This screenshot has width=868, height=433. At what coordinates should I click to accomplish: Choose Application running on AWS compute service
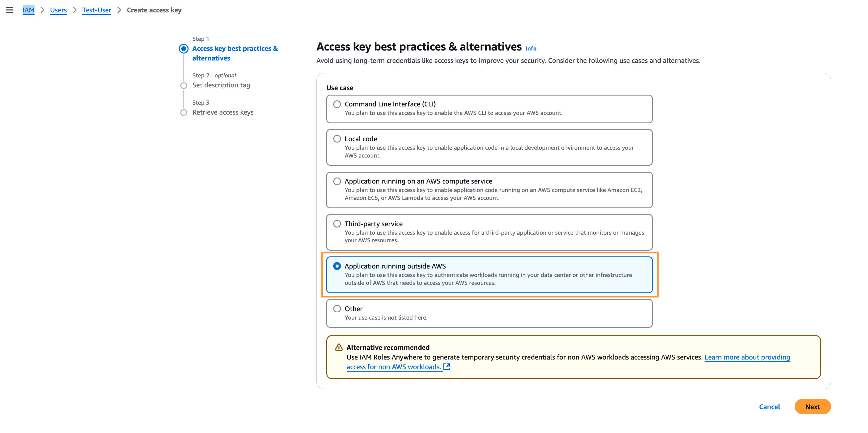pyautogui.click(x=337, y=181)
